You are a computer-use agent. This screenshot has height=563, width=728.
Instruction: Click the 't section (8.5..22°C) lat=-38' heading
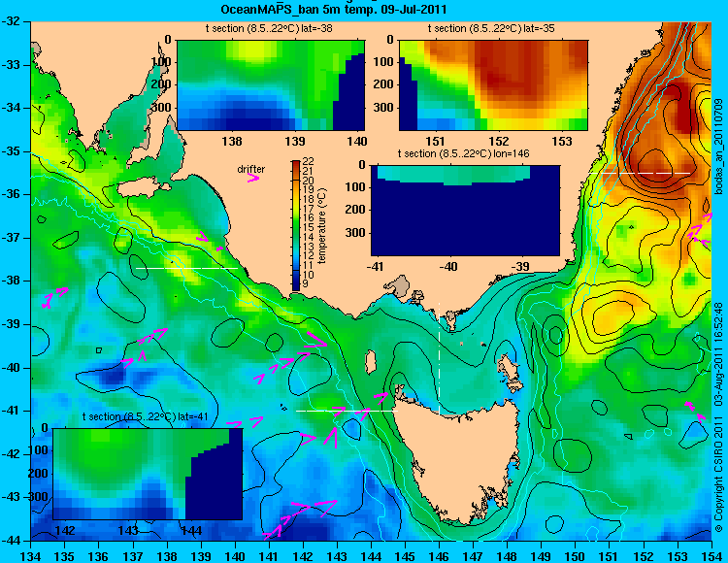coord(269,28)
